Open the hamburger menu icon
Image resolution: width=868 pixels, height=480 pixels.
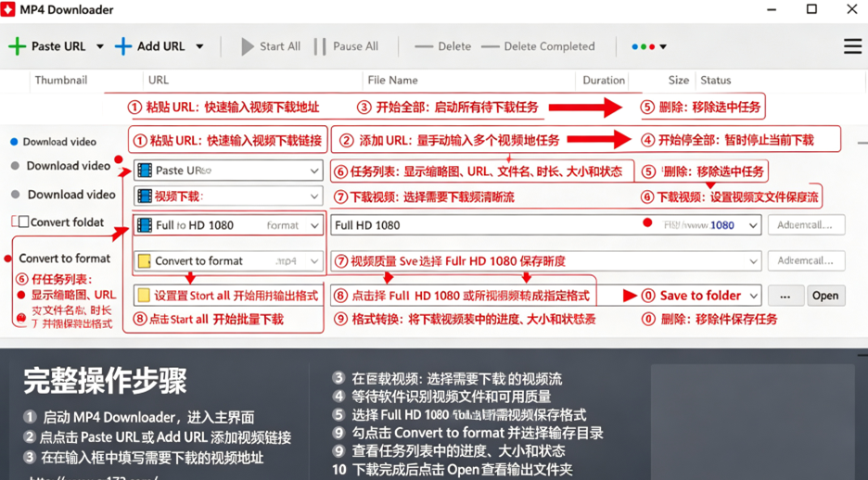point(852,46)
